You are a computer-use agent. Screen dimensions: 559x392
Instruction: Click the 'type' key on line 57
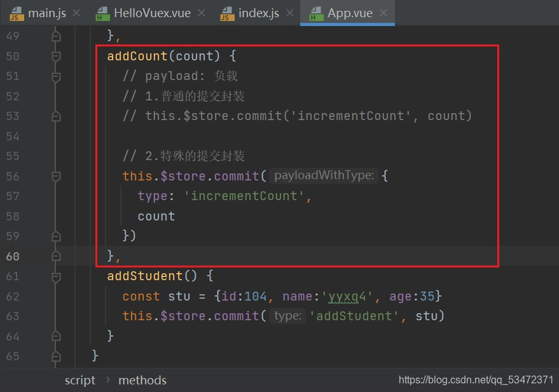click(x=153, y=196)
